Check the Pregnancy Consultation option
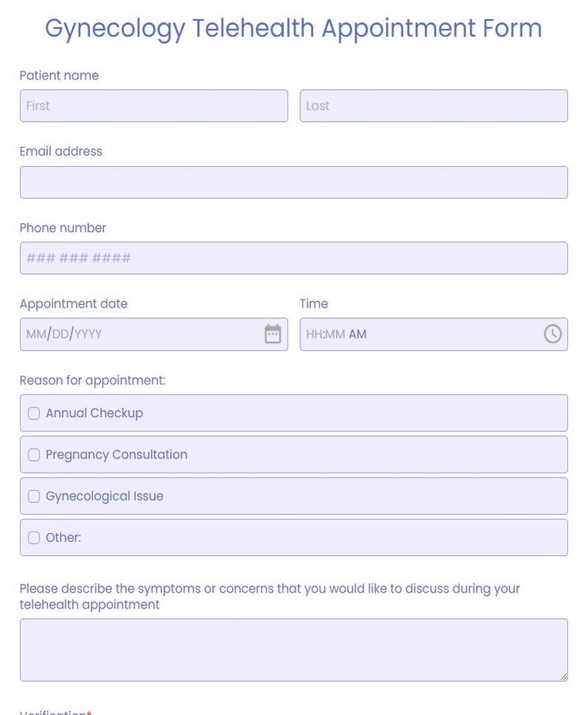 33,454
